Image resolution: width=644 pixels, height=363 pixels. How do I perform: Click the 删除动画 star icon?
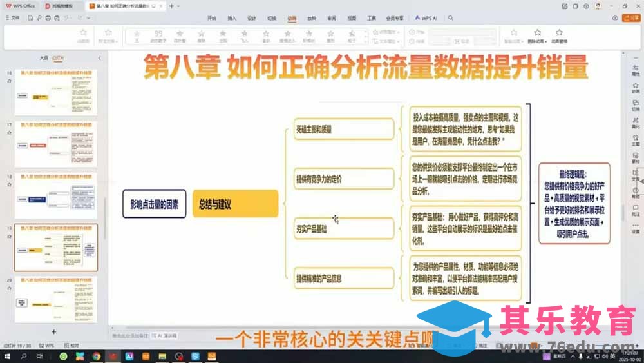537,32
